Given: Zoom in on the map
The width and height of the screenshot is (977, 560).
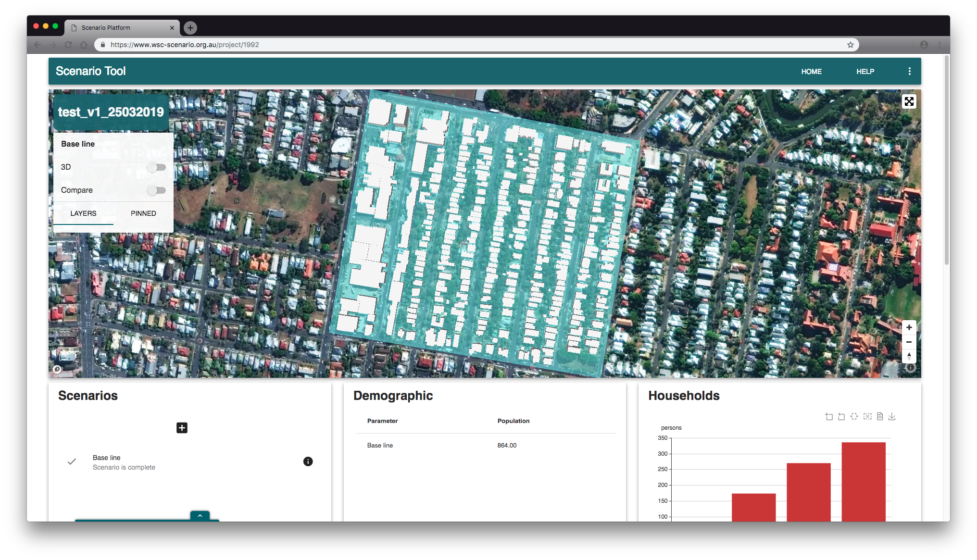Looking at the screenshot, I should [x=909, y=327].
